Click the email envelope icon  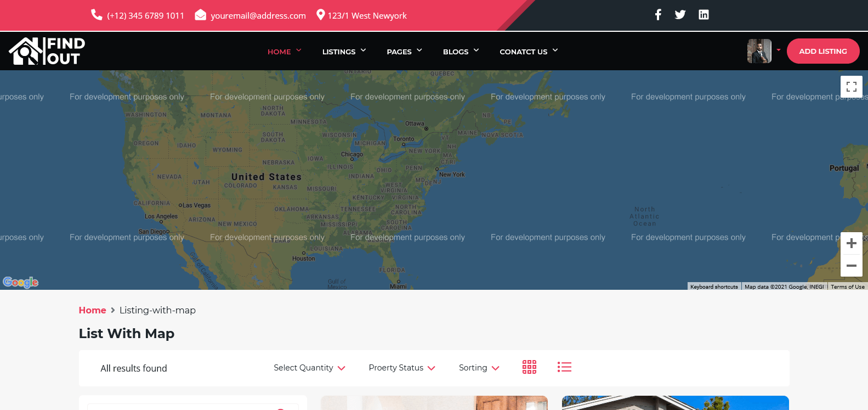click(201, 15)
